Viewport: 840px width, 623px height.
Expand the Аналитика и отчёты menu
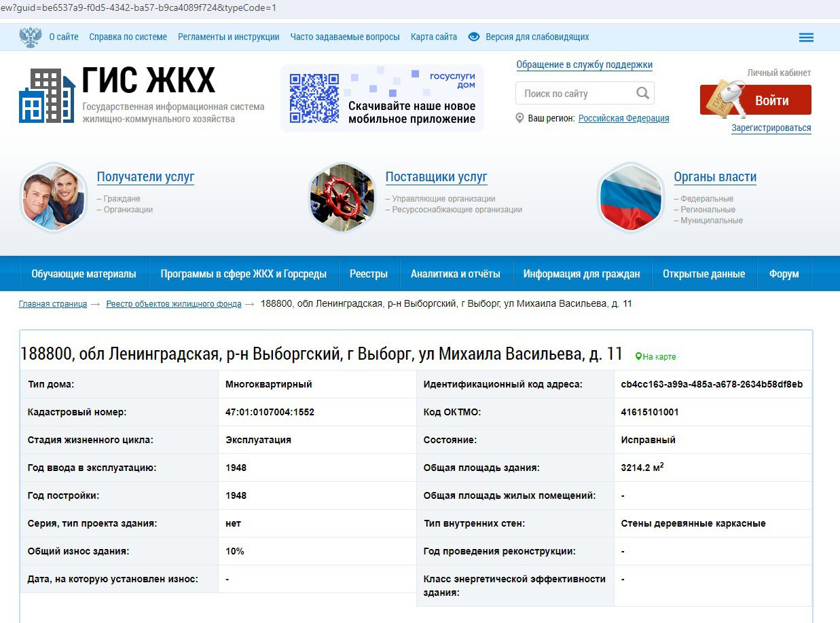[x=455, y=274]
